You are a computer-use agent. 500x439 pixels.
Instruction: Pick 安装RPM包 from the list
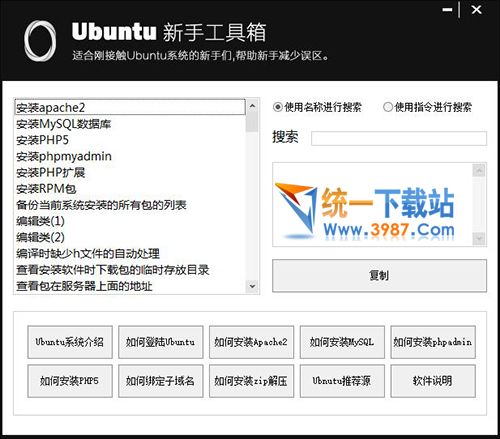click(130, 189)
